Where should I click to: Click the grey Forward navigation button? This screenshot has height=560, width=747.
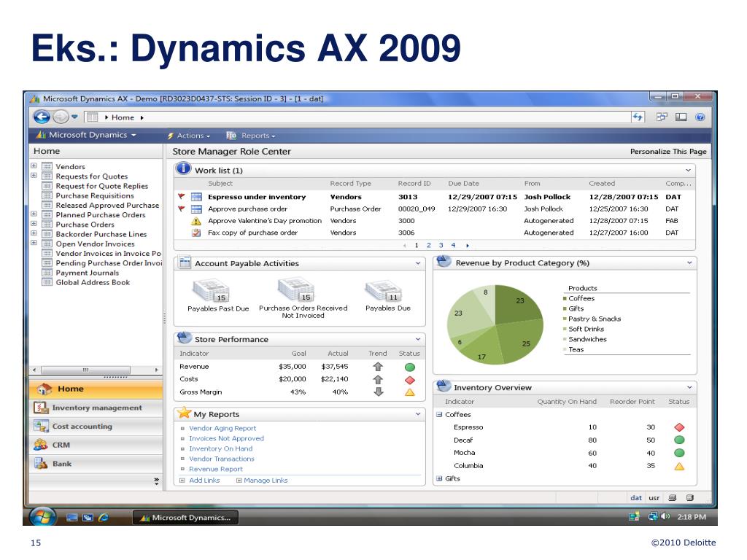pos(61,117)
